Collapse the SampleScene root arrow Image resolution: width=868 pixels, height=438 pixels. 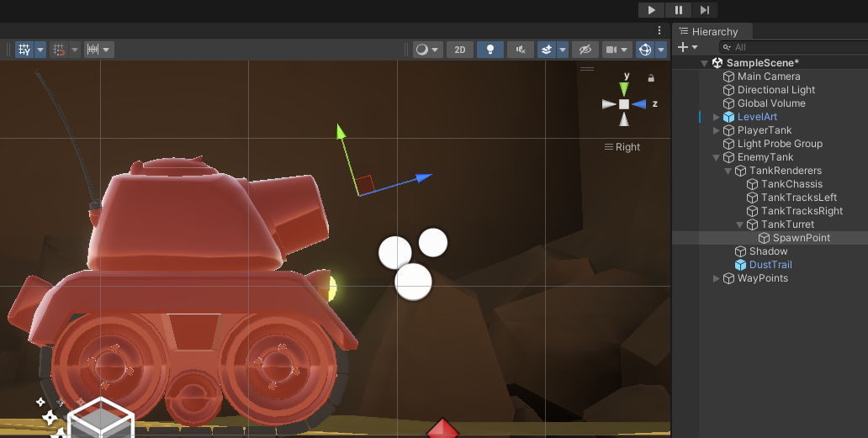pos(704,63)
